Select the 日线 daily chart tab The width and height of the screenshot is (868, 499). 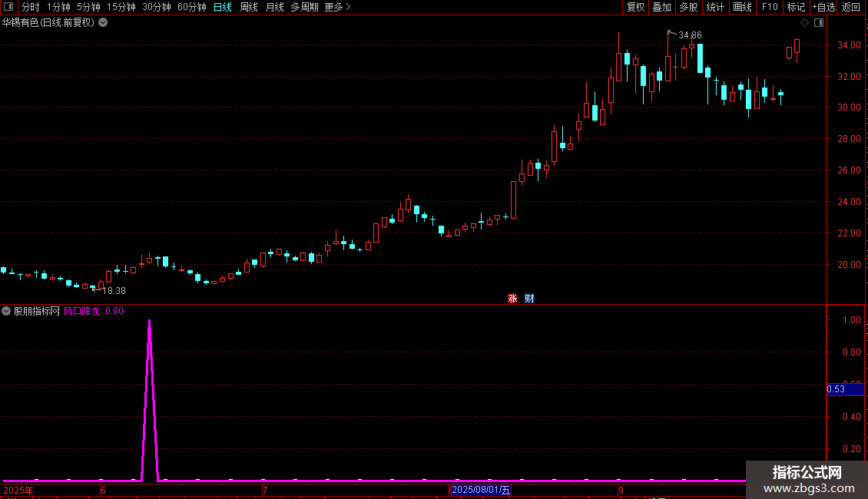coord(223,7)
